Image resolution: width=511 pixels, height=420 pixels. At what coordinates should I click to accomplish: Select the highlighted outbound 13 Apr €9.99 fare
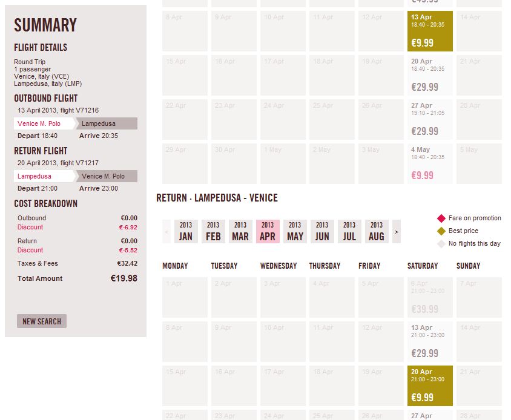pos(430,31)
